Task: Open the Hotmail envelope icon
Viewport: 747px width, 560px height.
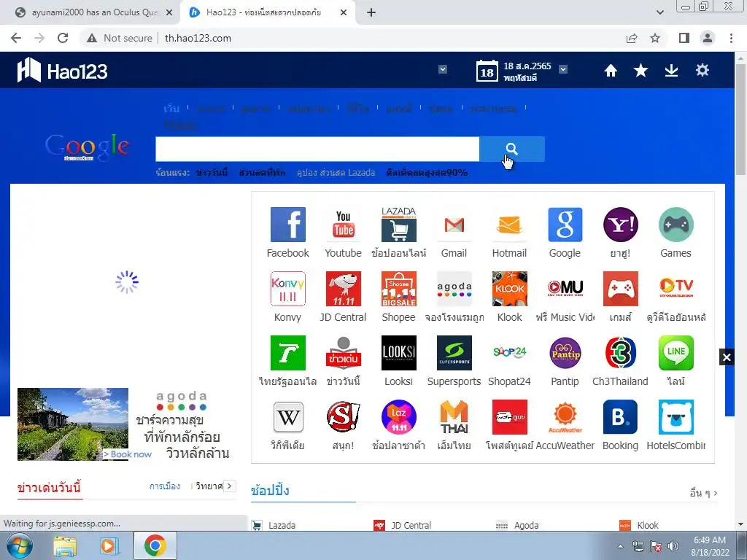Action: 509,225
